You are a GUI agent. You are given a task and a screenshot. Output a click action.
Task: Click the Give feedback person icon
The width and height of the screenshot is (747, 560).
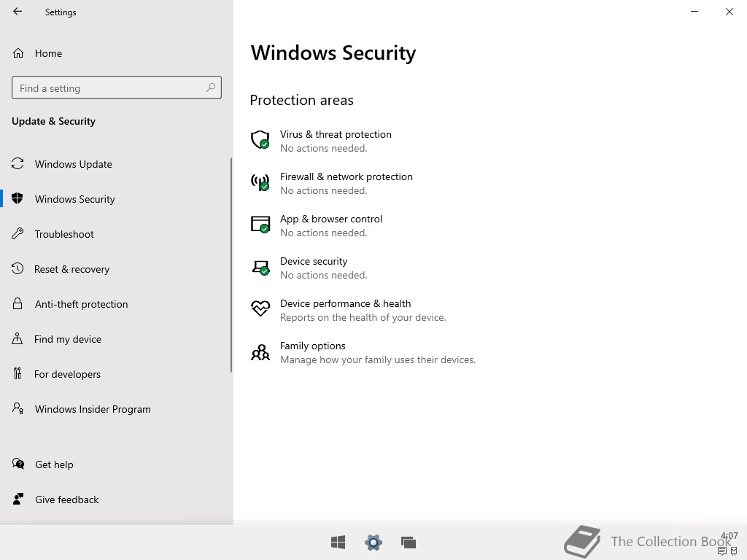point(18,499)
